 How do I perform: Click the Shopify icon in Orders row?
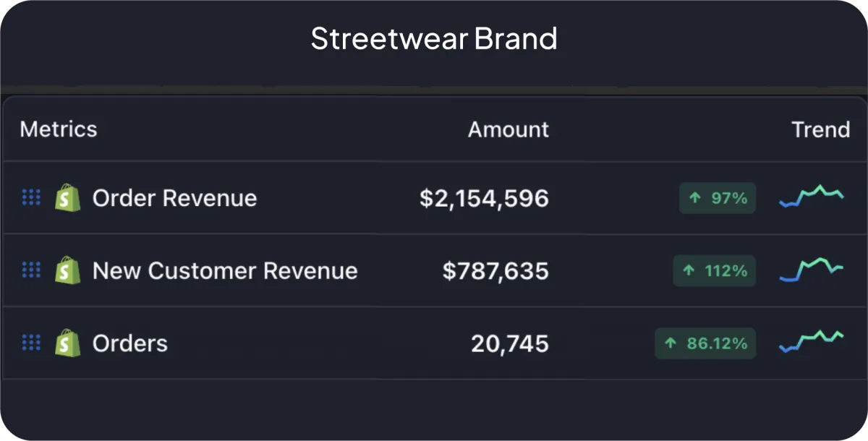coord(67,343)
